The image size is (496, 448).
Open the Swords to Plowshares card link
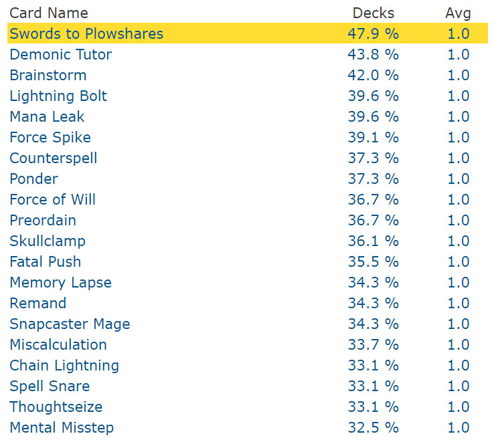point(86,33)
